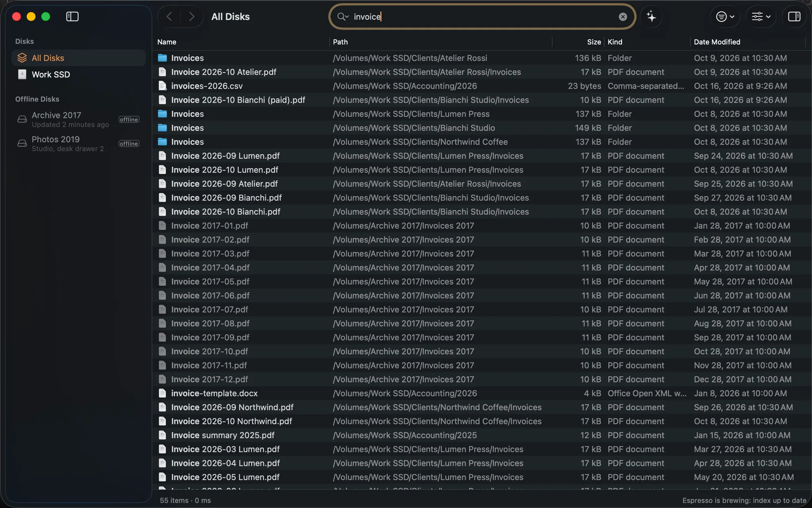
Task: Select Invoice 2026-09 Atelier.pdf file name
Action: point(224,184)
